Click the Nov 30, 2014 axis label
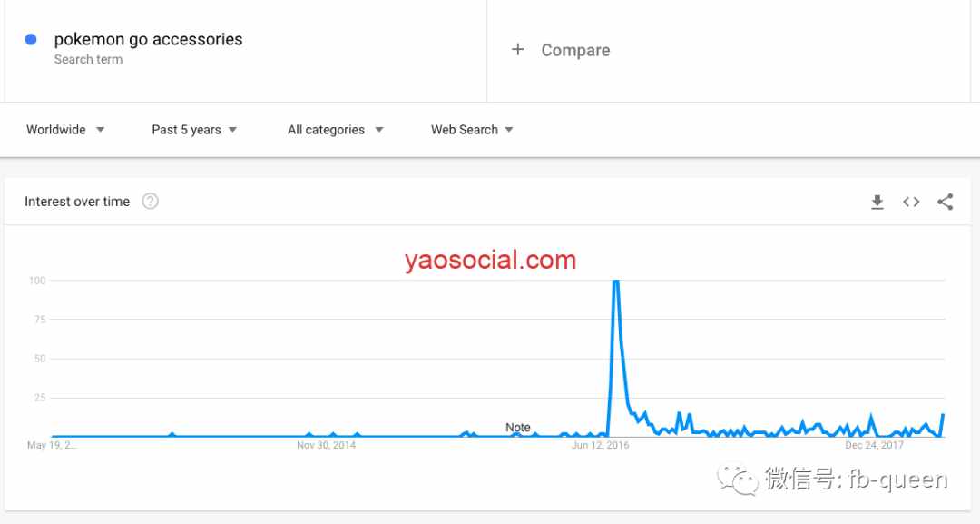This screenshot has width=980, height=524. tap(327, 445)
